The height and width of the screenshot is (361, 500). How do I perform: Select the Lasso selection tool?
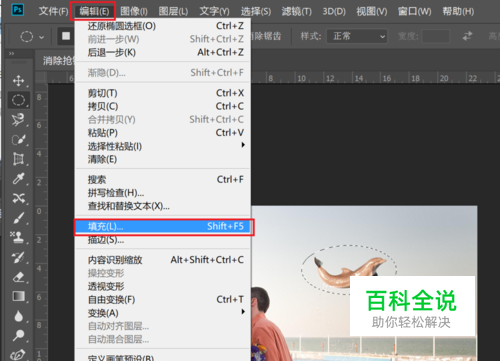pos(18,120)
